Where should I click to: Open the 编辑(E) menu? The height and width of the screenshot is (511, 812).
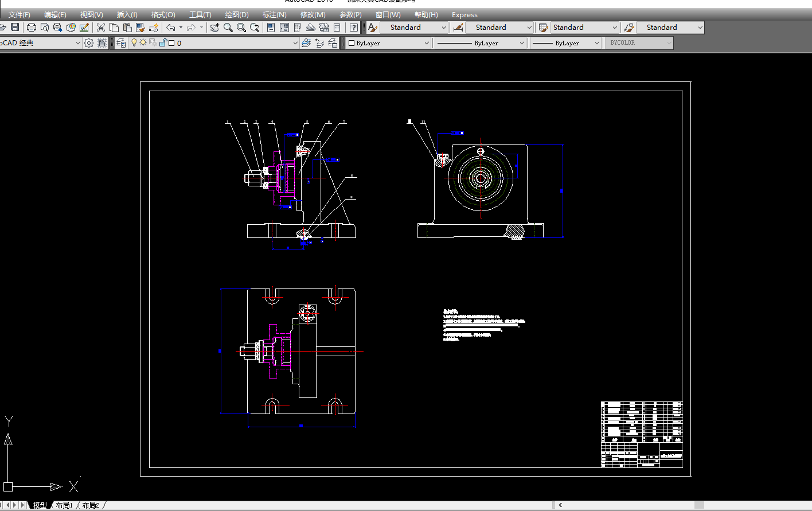pos(55,15)
